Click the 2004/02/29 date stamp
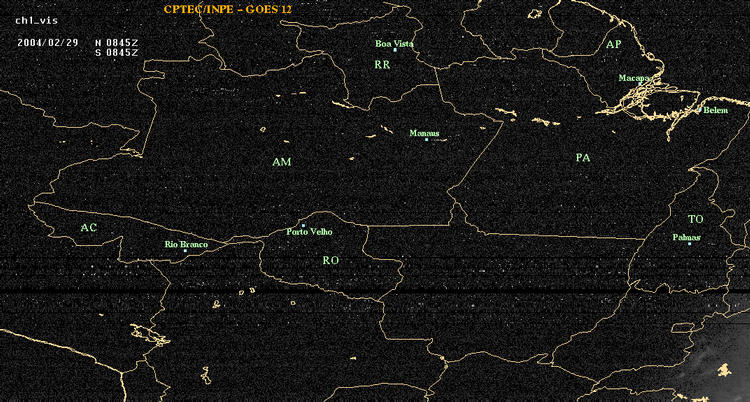 click(x=48, y=42)
